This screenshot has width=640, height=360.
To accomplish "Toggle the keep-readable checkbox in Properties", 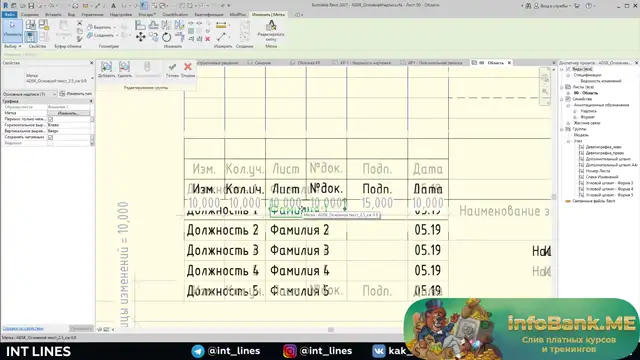I will [51, 138].
